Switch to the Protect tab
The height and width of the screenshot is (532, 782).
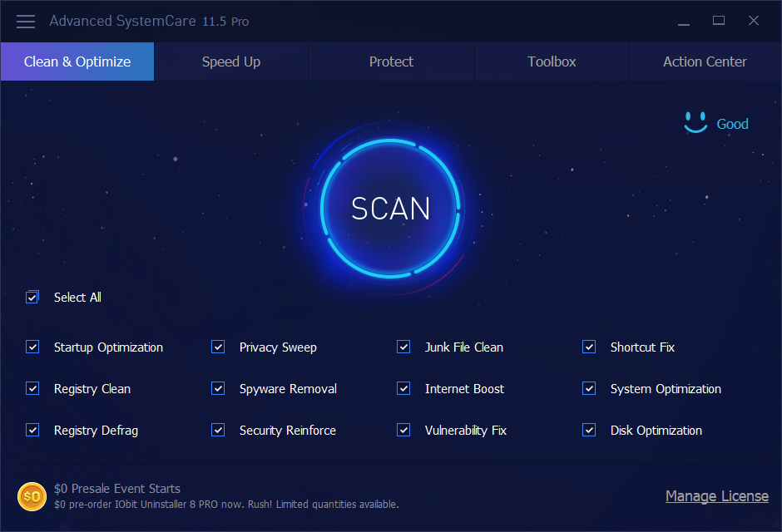[391, 61]
